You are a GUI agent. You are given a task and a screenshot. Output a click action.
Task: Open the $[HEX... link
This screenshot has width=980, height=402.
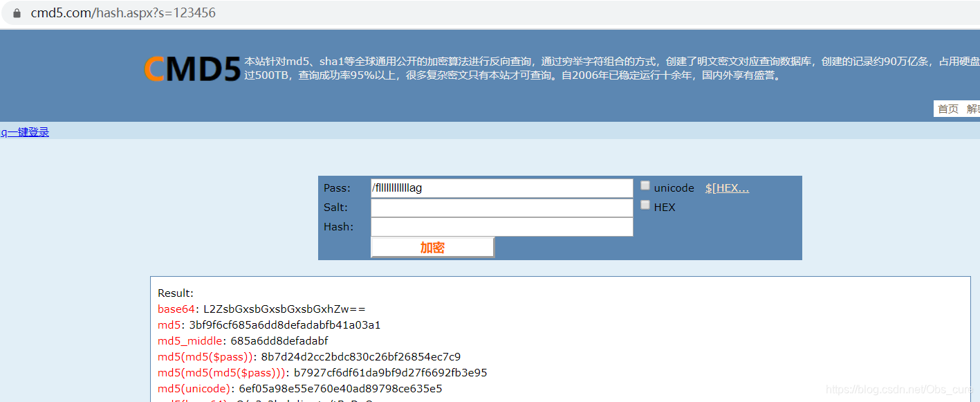pos(727,188)
